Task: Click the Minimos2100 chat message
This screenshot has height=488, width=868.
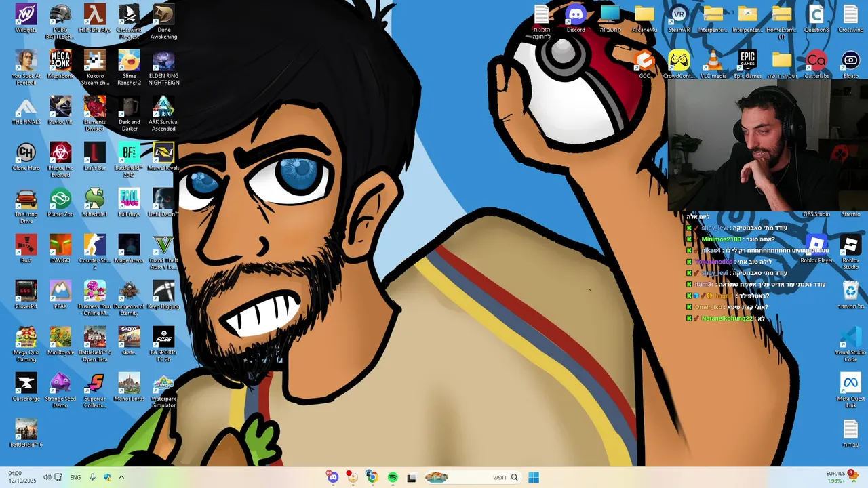Action: click(732, 239)
